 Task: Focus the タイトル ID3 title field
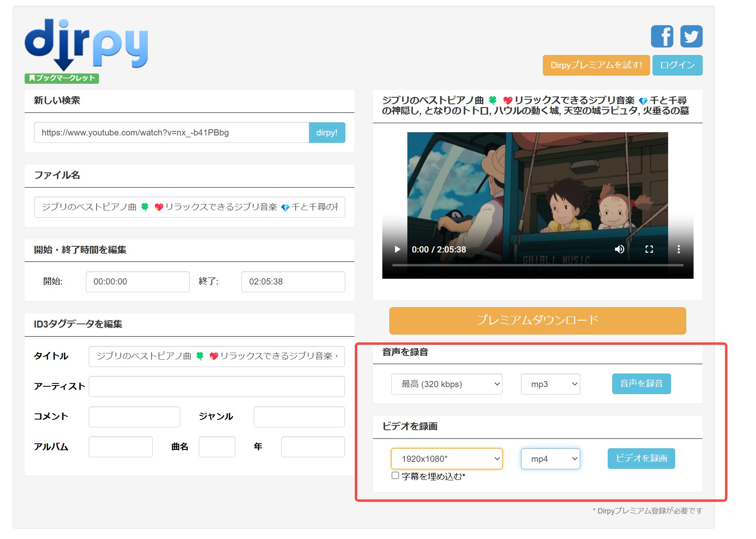click(x=217, y=356)
